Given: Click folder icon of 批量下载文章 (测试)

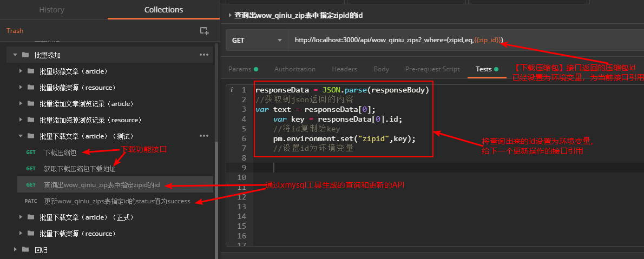Looking at the screenshot, I should coord(31,136).
